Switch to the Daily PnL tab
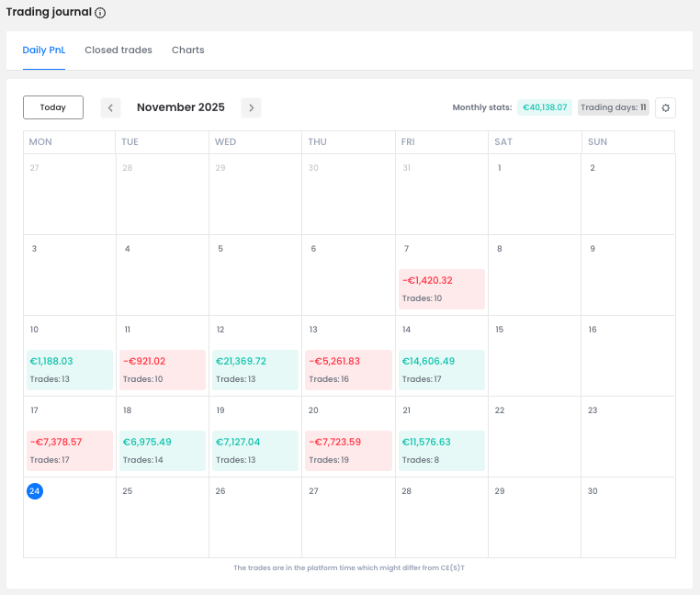The image size is (700, 595). (44, 50)
